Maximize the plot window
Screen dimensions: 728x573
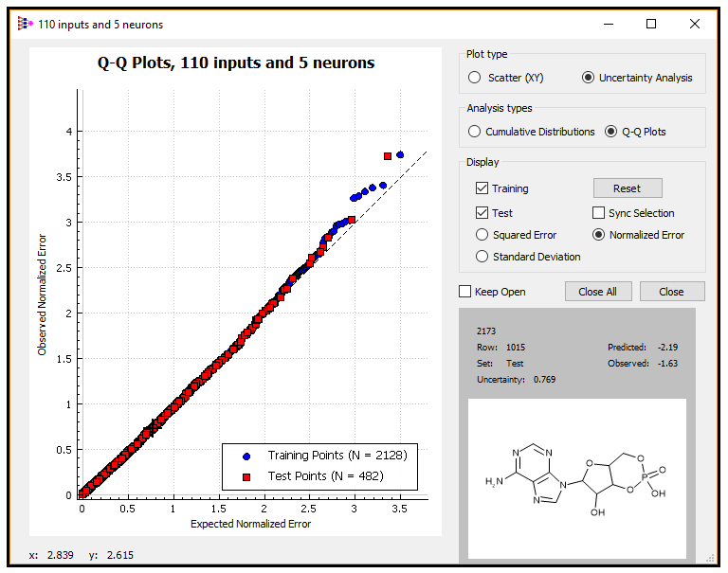tap(651, 24)
